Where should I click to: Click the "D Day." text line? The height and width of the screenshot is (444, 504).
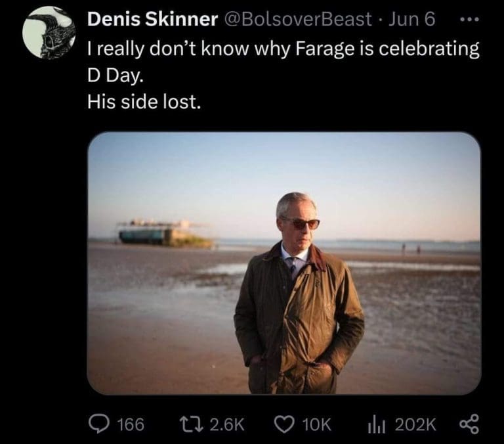pos(114,77)
